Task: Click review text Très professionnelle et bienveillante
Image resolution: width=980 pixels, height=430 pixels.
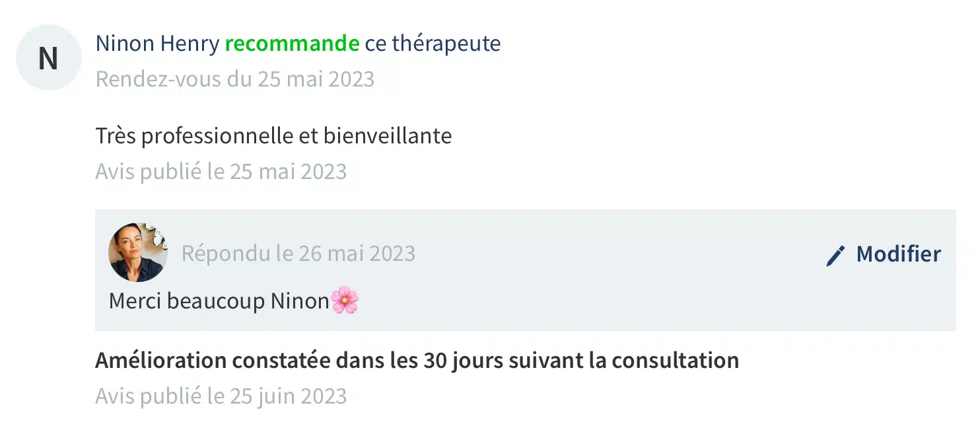Action: 273,136
